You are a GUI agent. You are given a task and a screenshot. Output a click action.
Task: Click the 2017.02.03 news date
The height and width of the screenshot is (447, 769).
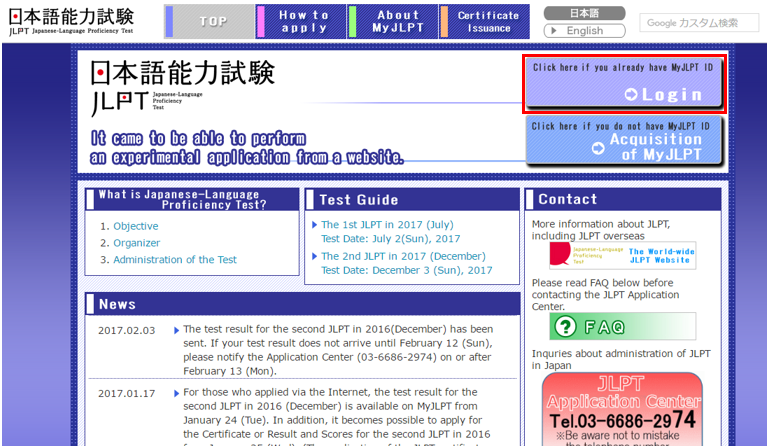click(x=127, y=331)
